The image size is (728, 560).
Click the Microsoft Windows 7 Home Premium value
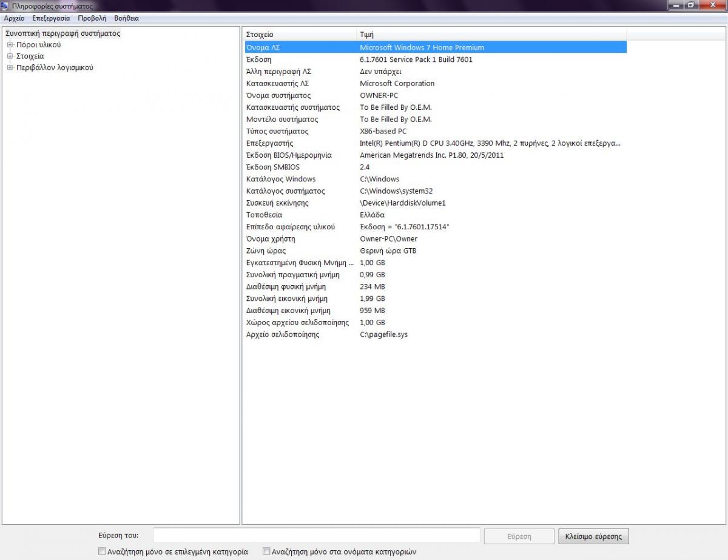coord(422,47)
